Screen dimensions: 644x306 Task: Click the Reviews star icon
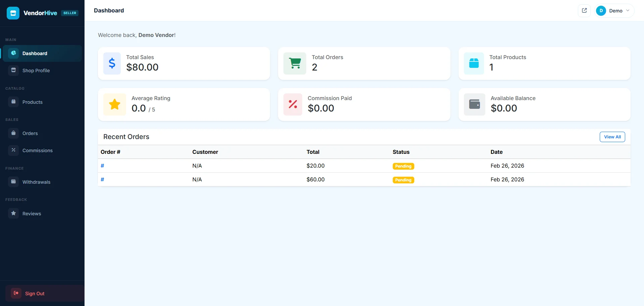pos(13,213)
